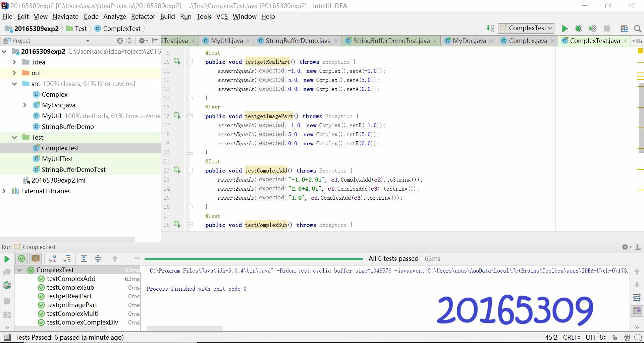Collapse all in Project panel toolbar

click(129, 41)
